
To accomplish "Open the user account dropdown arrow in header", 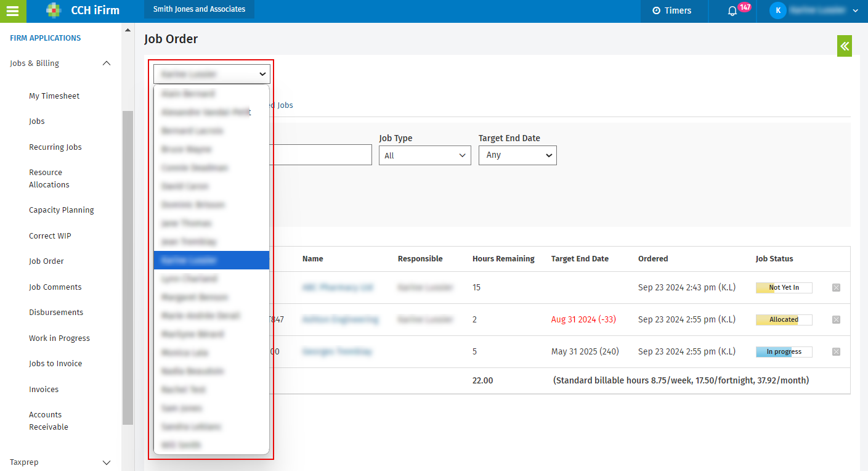I will click(855, 11).
